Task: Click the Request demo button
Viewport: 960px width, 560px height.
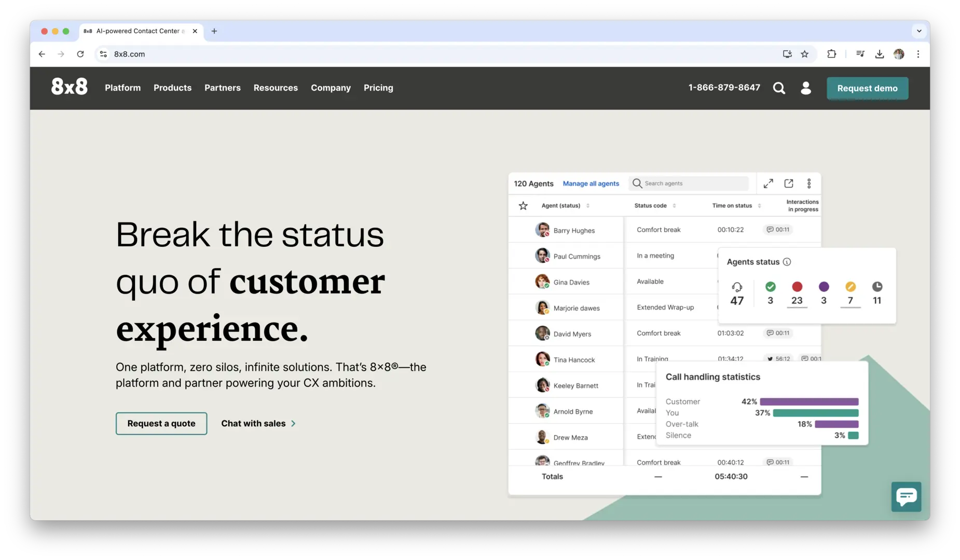Action: pos(867,88)
